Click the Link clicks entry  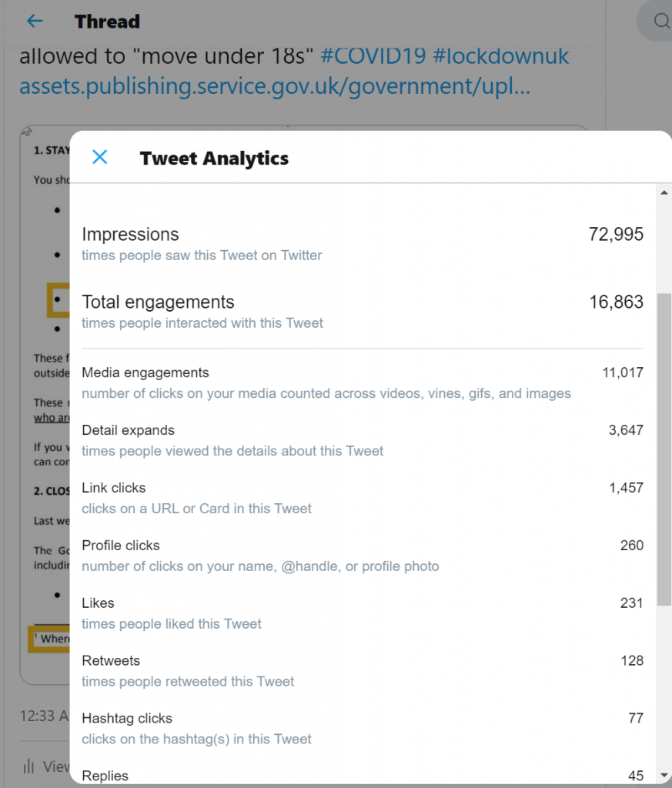coord(363,498)
